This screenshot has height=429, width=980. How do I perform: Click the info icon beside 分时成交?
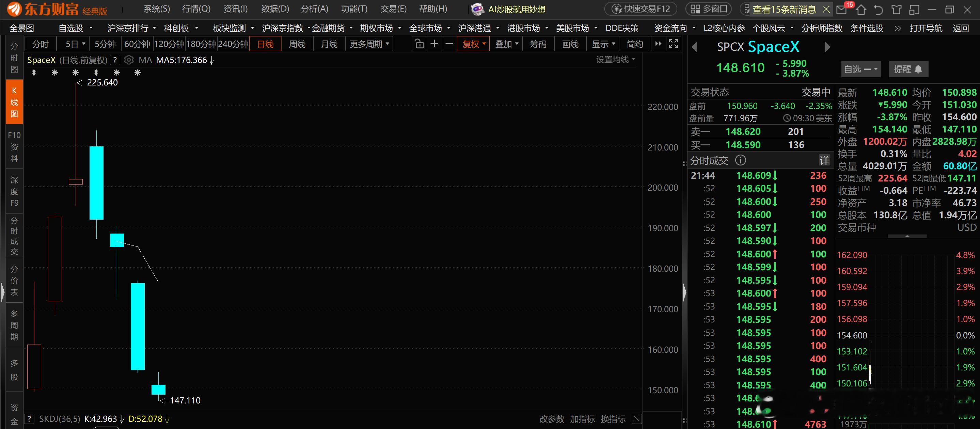click(740, 160)
